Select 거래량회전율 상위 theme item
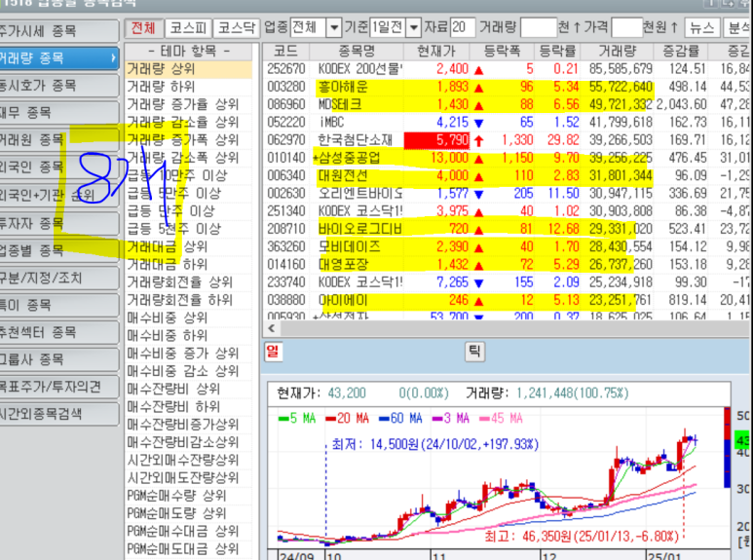The image size is (753, 560). coord(189,282)
